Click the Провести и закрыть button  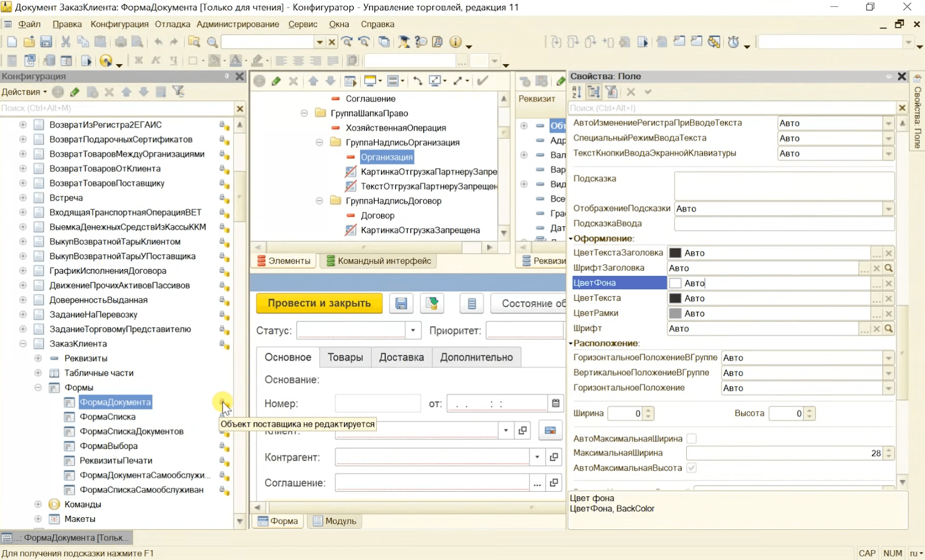[x=319, y=303]
